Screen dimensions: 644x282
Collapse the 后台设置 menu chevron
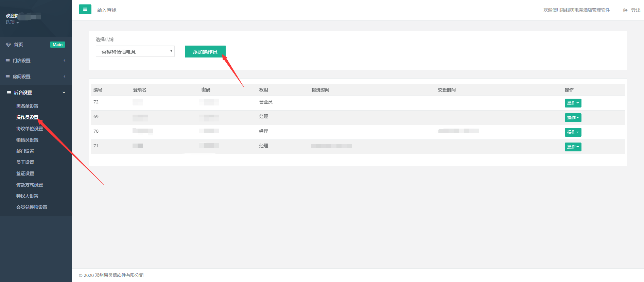tap(64, 93)
